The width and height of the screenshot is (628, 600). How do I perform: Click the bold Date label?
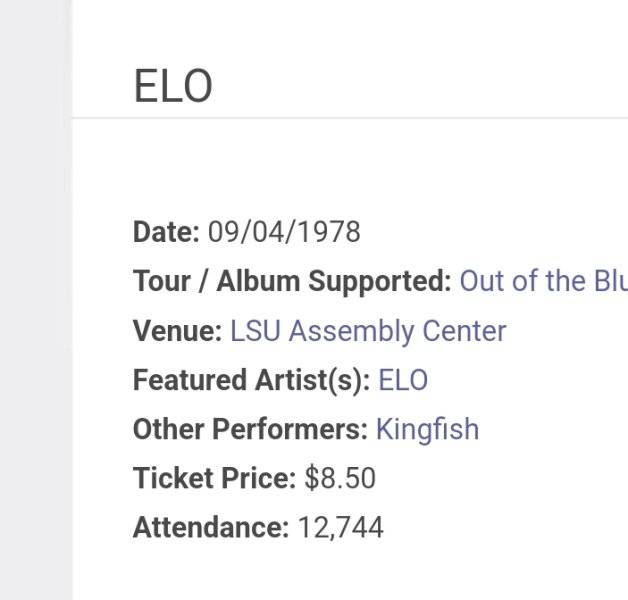pos(166,232)
